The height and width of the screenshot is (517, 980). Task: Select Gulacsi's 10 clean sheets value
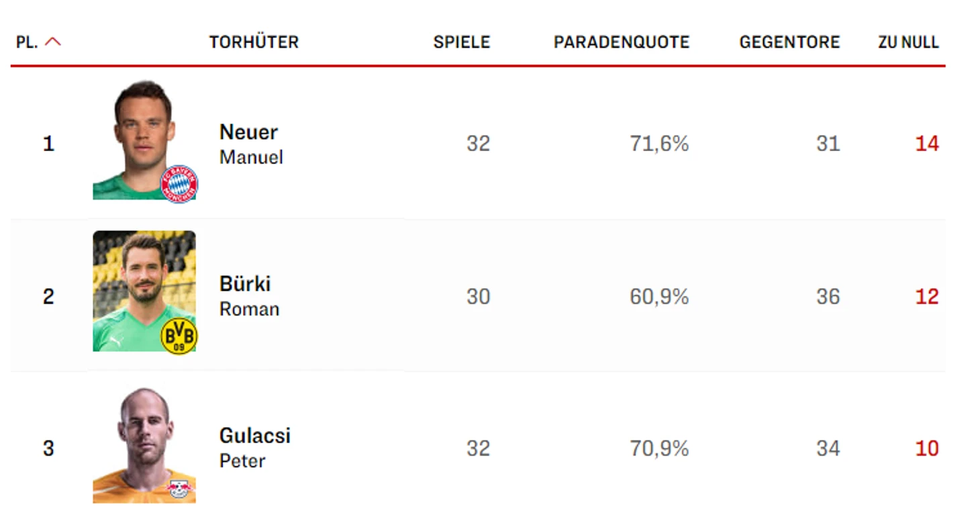point(927,448)
